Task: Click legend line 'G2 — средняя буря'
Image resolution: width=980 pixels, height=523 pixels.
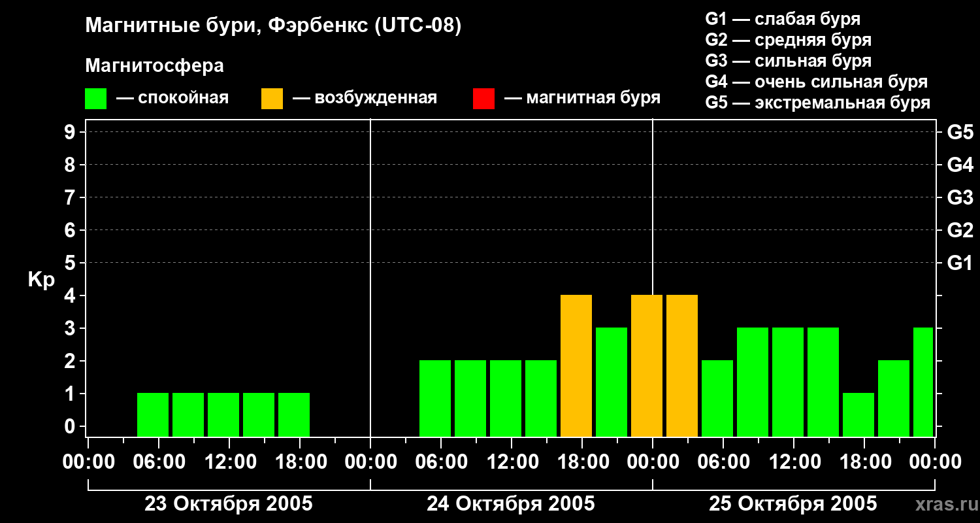Action: [x=788, y=40]
